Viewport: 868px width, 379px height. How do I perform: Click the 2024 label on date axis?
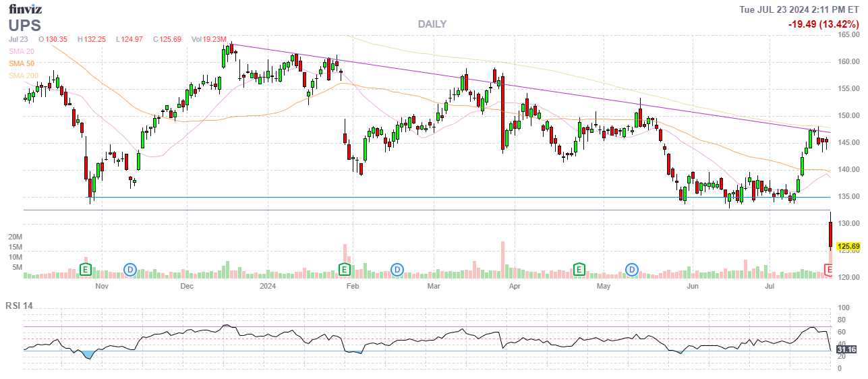268,287
